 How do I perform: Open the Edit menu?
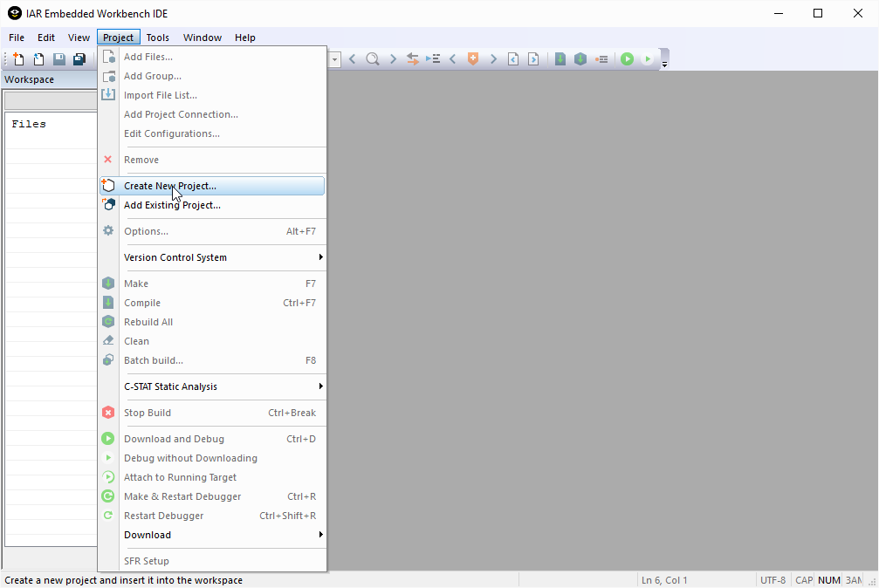46,38
